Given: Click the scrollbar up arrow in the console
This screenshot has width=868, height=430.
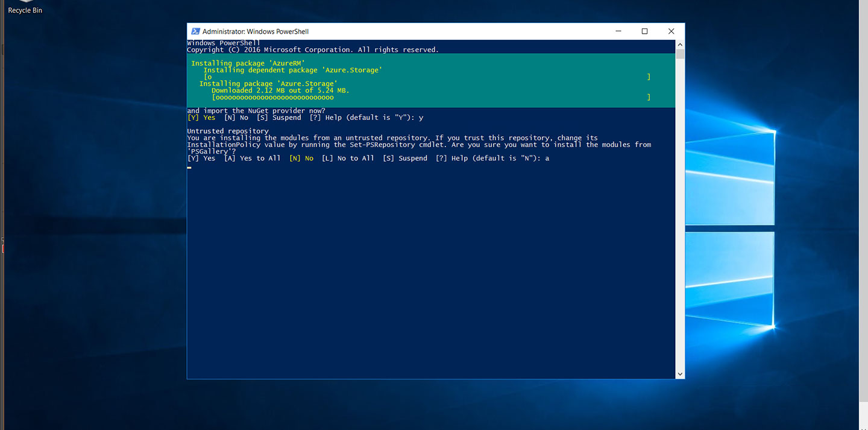Looking at the screenshot, I should coord(680,45).
